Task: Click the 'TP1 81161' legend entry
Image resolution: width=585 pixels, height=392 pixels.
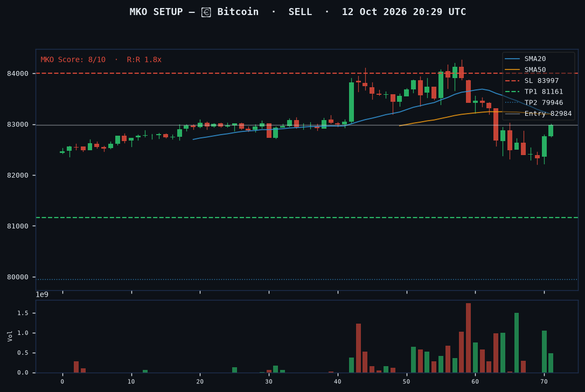Action: 534,92
